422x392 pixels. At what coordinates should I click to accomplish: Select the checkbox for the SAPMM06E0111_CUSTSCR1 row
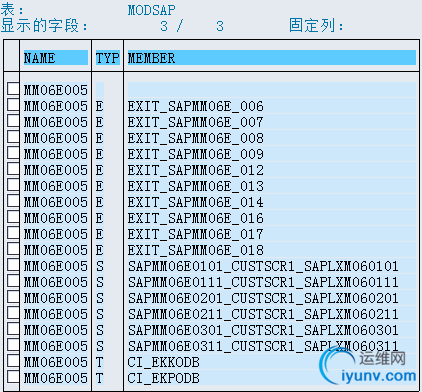pyautogui.click(x=13, y=281)
